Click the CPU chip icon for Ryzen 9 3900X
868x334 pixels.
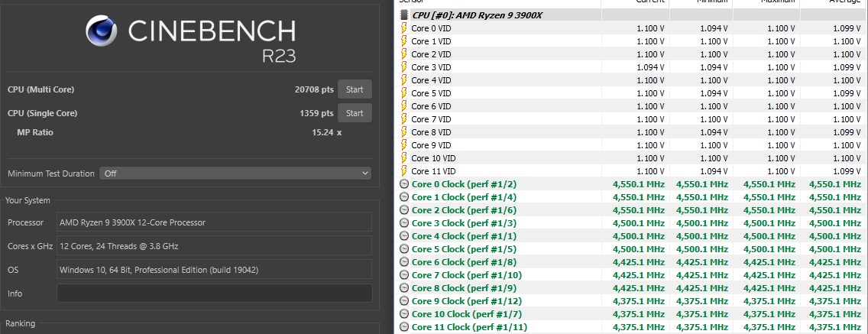[x=404, y=15]
